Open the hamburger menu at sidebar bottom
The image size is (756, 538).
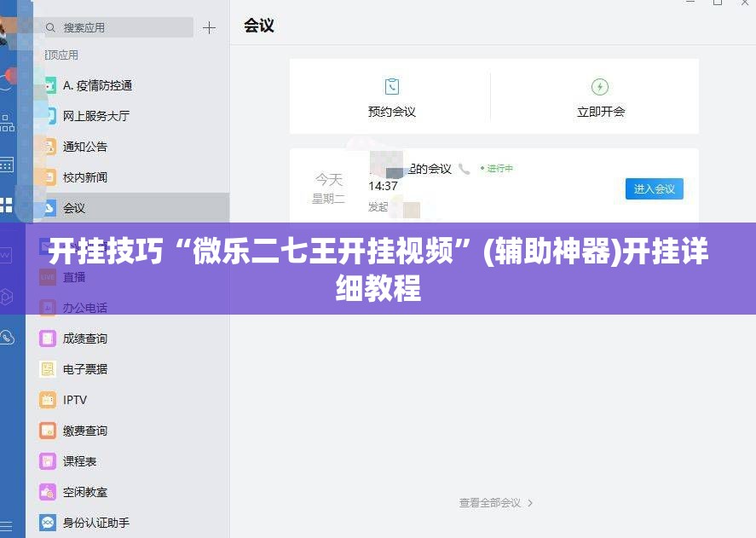pyautogui.click(x=6, y=526)
